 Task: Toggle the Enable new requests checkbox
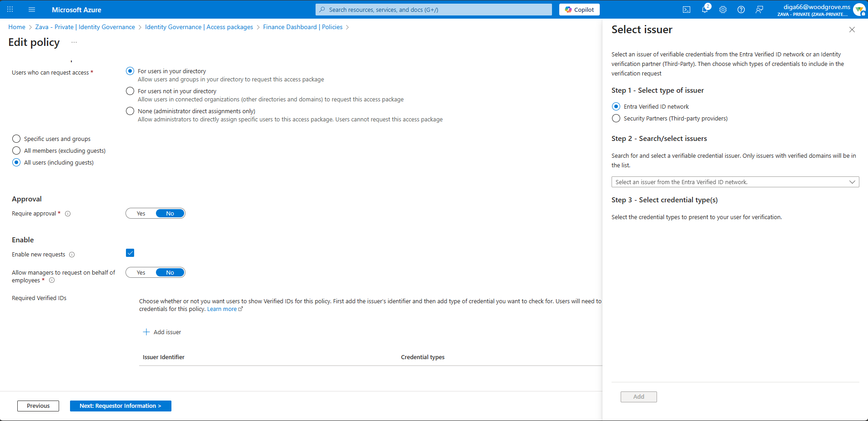coord(130,253)
